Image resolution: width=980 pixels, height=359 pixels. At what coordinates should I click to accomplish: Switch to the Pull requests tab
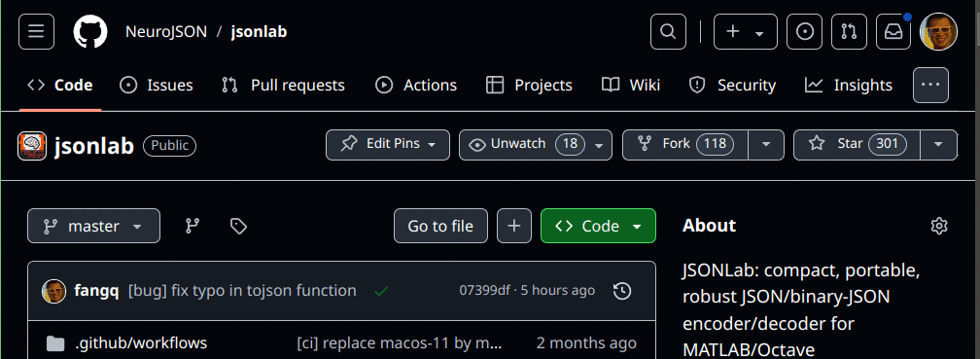[283, 85]
